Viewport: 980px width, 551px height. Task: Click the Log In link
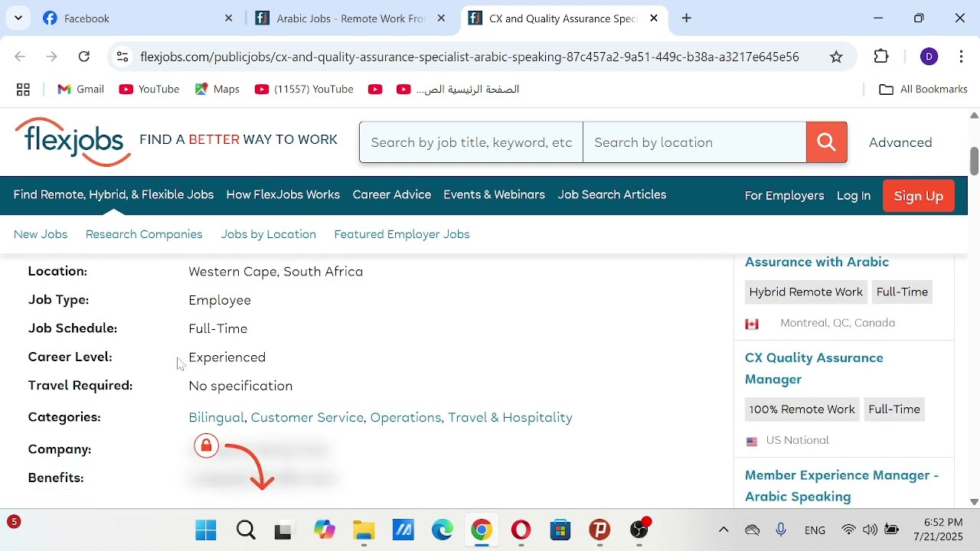point(854,196)
